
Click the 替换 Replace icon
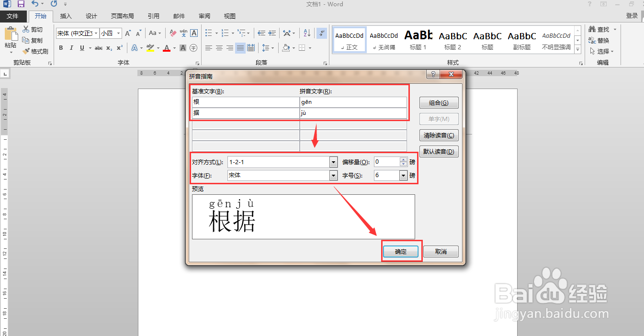point(598,40)
